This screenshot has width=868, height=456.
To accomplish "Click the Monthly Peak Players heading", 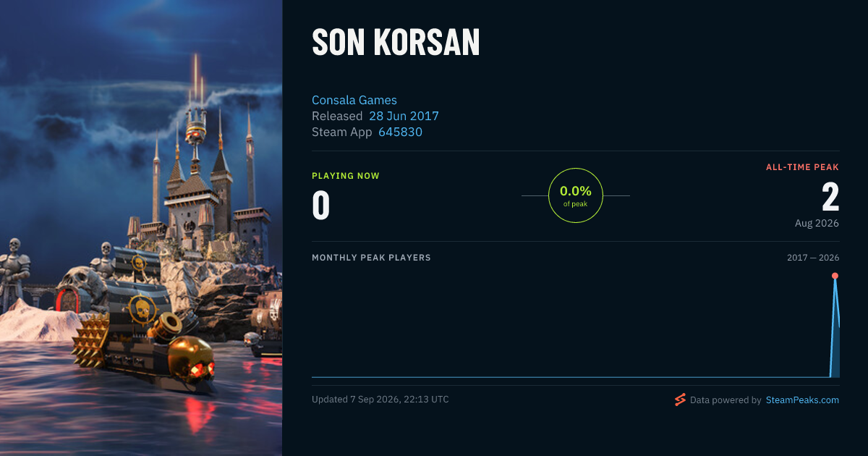I will [371, 258].
